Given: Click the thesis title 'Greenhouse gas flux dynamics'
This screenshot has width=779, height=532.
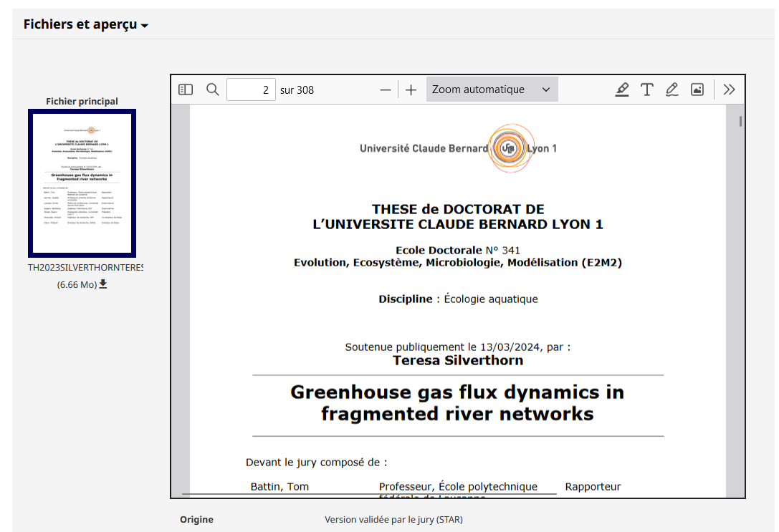Looking at the screenshot, I should click(457, 403).
